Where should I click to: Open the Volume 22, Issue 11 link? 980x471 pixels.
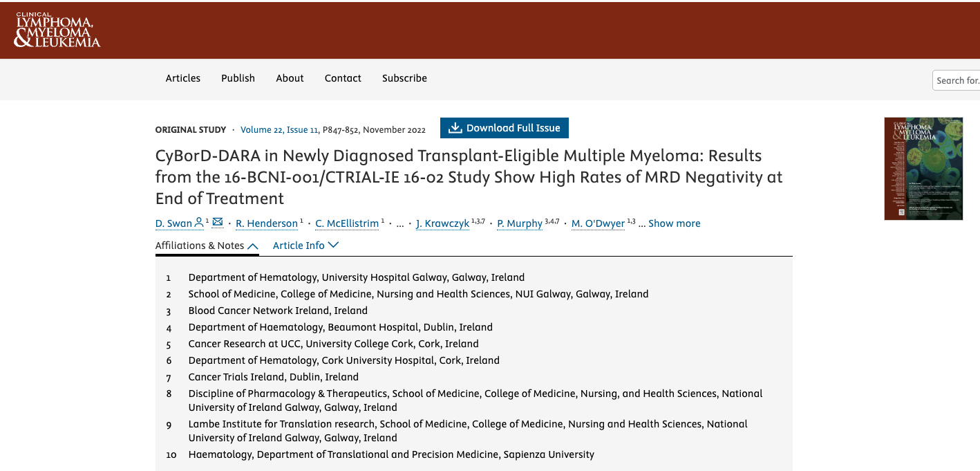(x=279, y=129)
